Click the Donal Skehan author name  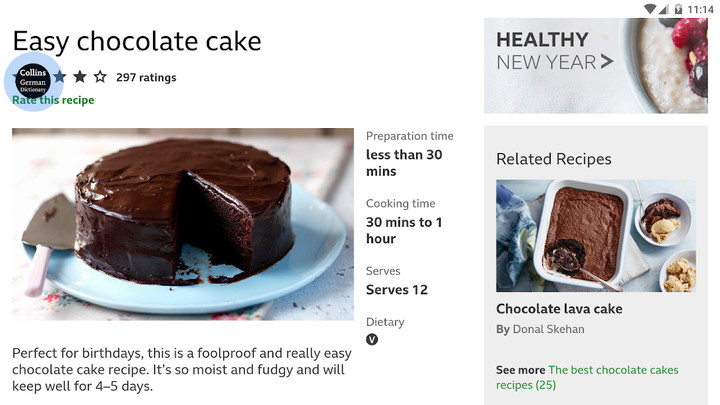click(x=549, y=329)
